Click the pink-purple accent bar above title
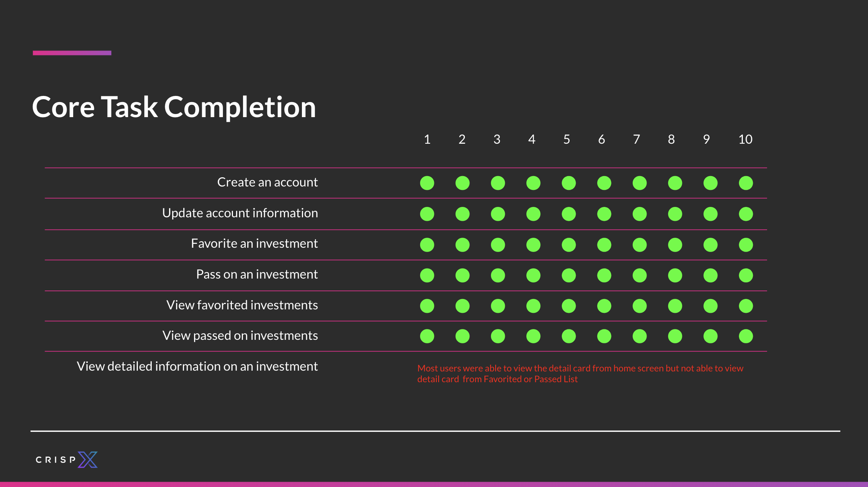Viewport: 868px width, 487px height. point(72,53)
